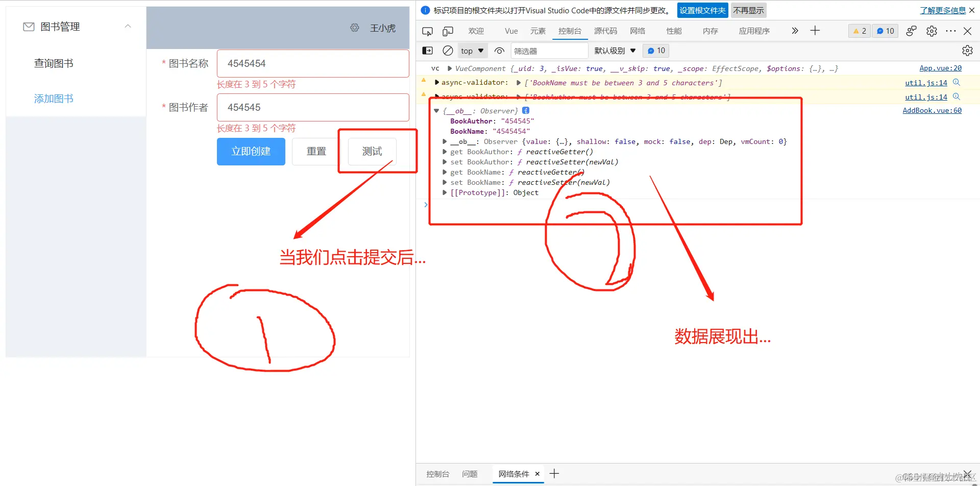Viewport: 980px width, 486px height.
Task: Open DevTools settings gear icon
Action: coord(932,31)
